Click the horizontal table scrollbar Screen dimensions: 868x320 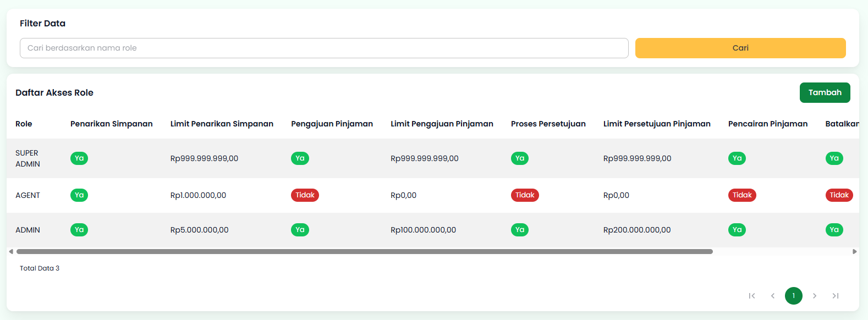364,252
